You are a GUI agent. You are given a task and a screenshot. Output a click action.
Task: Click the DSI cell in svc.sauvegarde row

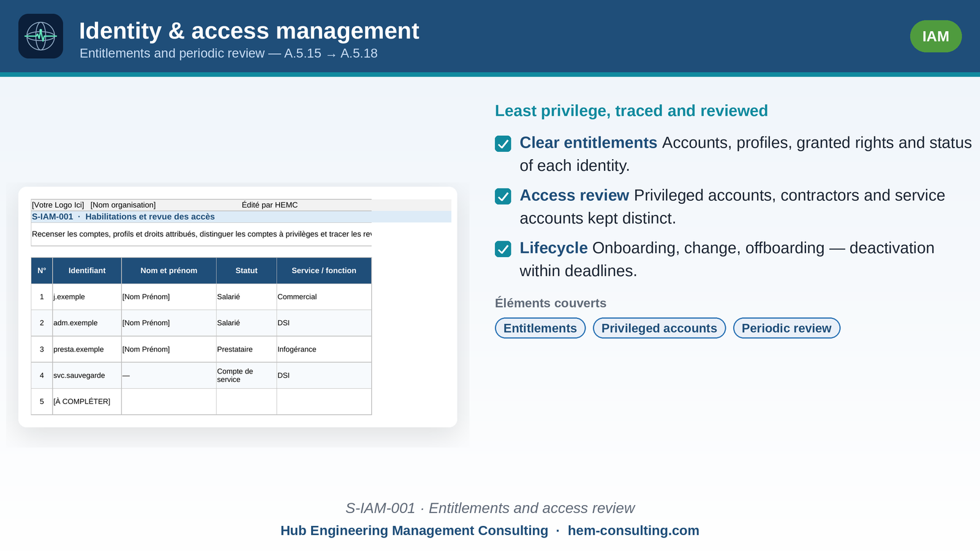(324, 376)
